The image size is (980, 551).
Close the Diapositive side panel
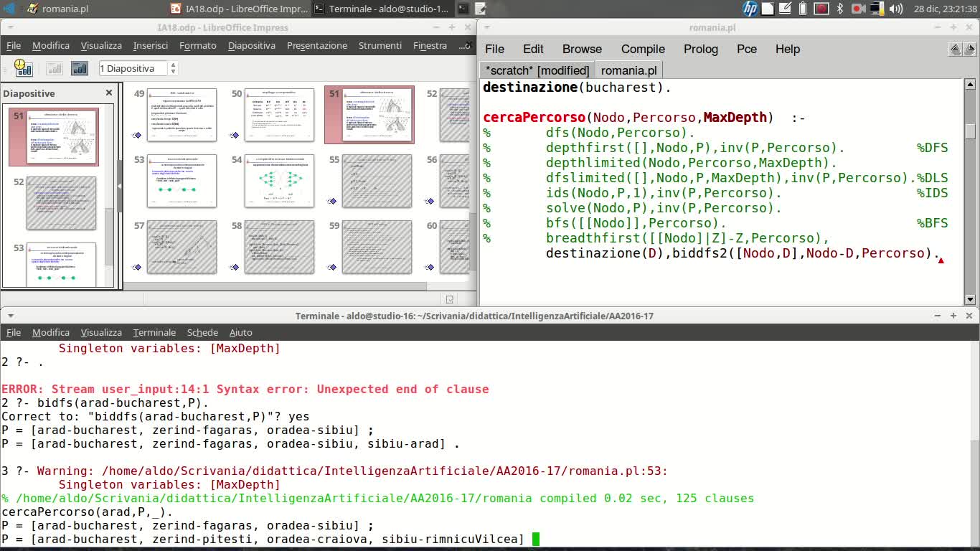(109, 93)
